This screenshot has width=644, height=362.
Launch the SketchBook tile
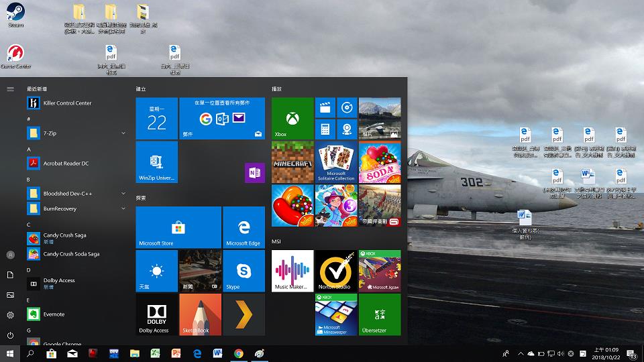200,314
